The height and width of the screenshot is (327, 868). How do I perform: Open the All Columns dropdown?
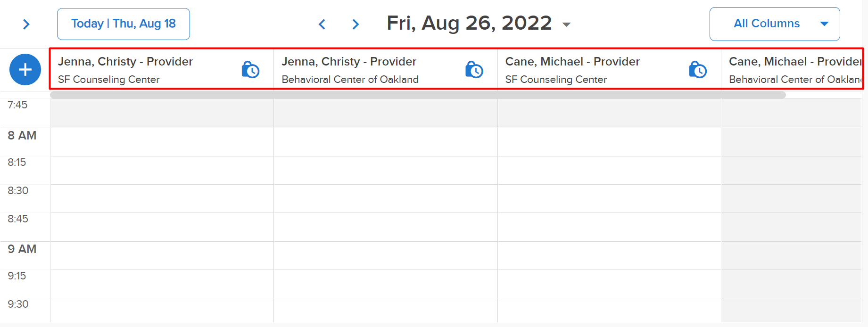click(x=775, y=24)
